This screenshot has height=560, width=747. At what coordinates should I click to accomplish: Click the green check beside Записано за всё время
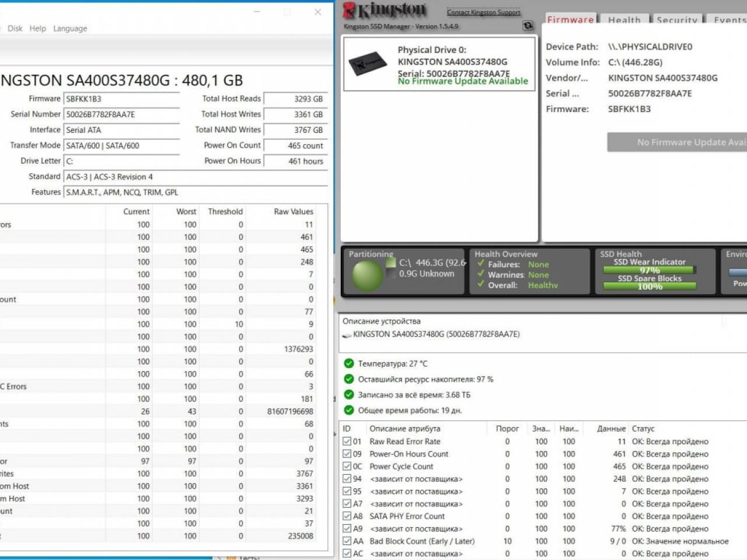point(349,395)
